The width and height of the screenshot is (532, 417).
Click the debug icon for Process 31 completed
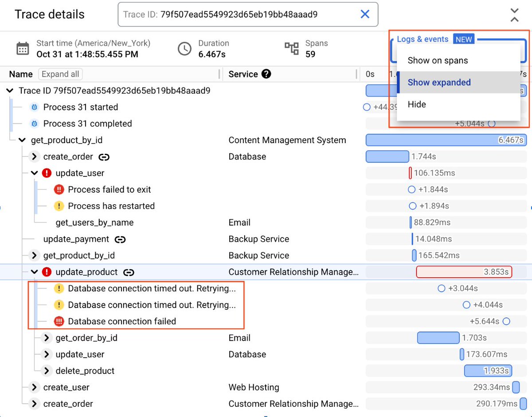(x=34, y=124)
